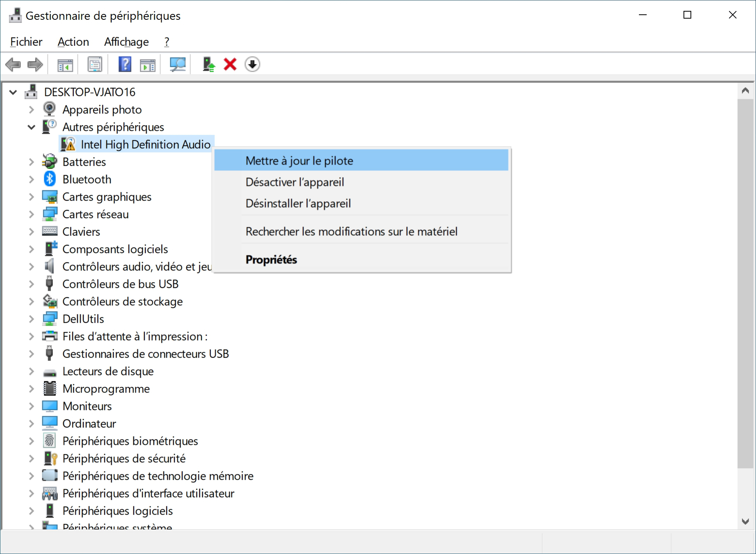Open the Properties toolbar icon
The height and width of the screenshot is (554, 756).
pos(95,64)
